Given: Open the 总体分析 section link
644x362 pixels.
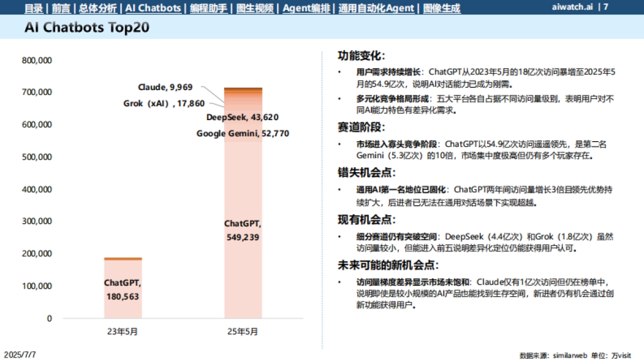Looking at the screenshot, I should pyautogui.click(x=97, y=8).
